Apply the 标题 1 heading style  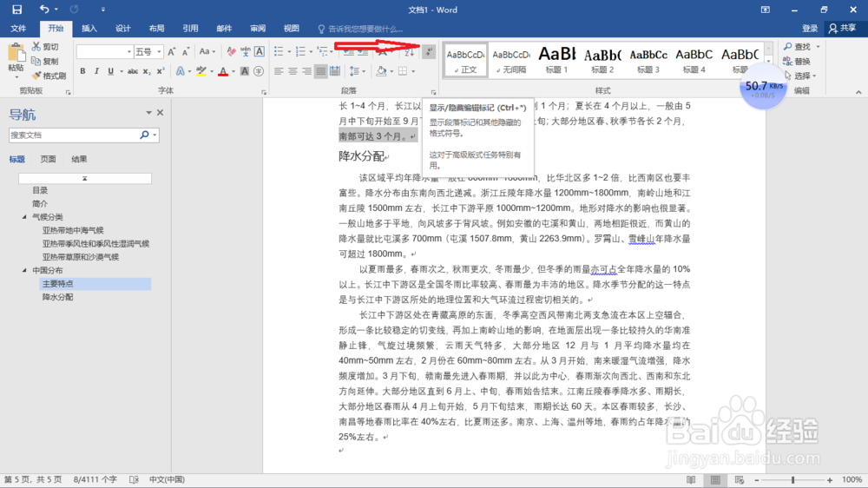pos(557,60)
